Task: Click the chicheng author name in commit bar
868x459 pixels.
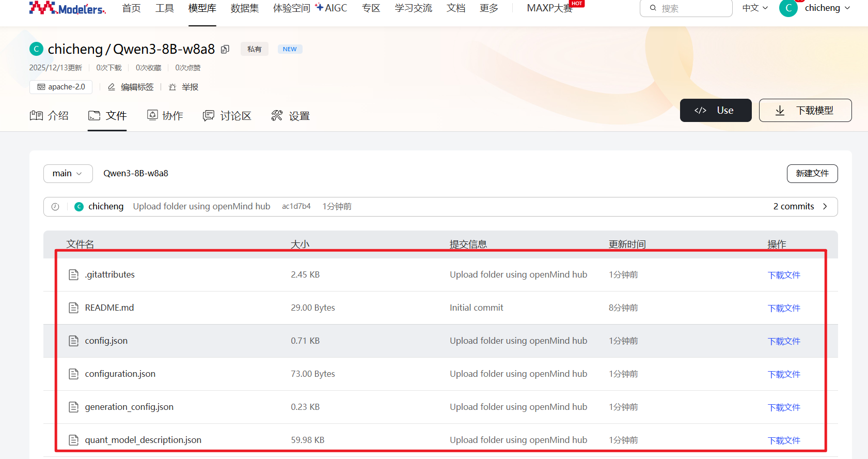Action: click(106, 206)
